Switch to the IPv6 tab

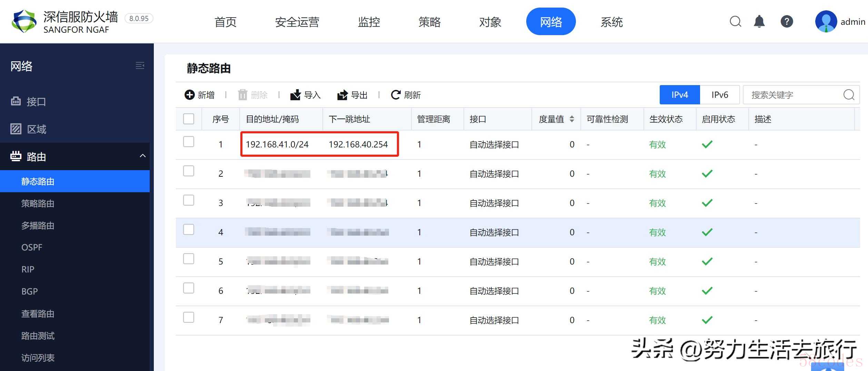click(x=720, y=95)
